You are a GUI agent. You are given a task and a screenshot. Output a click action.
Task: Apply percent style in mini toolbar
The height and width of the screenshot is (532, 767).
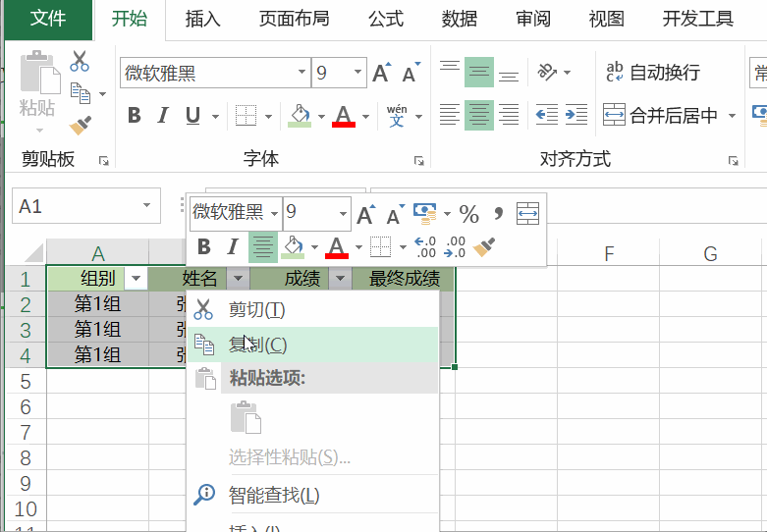pyautogui.click(x=469, y=214)
